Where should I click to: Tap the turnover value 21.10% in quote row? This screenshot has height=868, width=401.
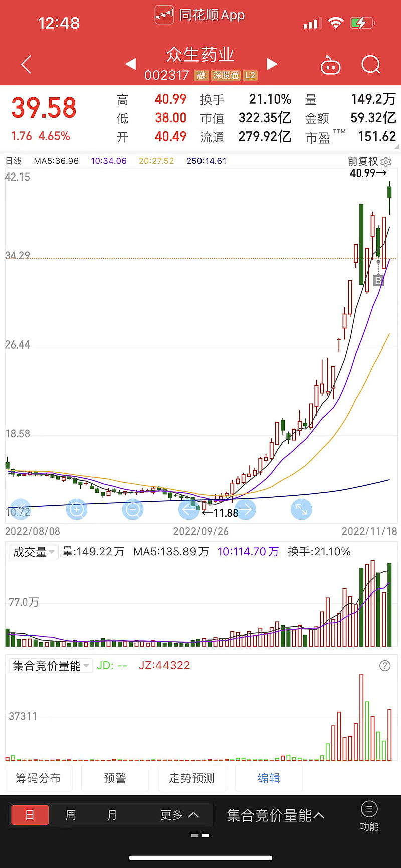(270, 99)
